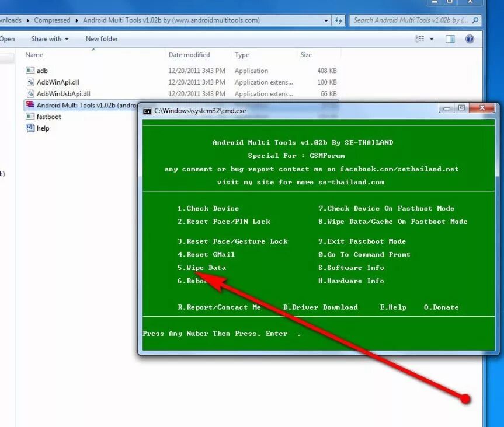Image resolution: width=504 pixels, height=427 pixels.
Task: Close the cmd.exe window
Action: [x=482, y=108]
